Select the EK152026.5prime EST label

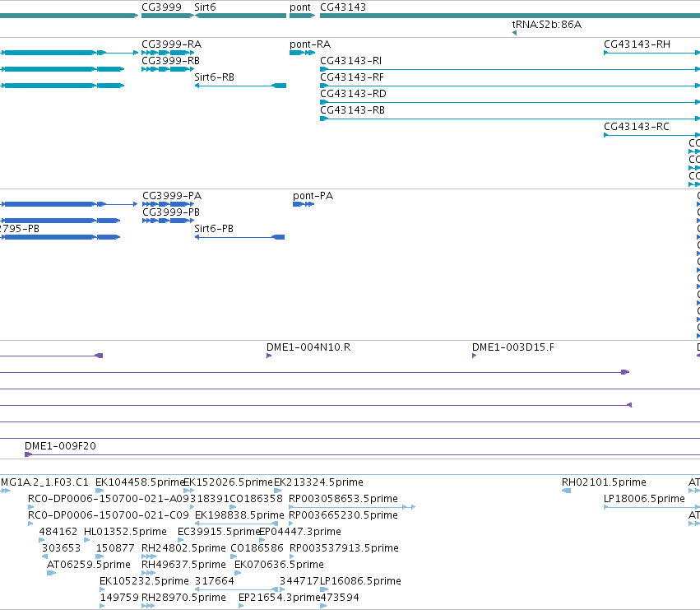(228, 482)
